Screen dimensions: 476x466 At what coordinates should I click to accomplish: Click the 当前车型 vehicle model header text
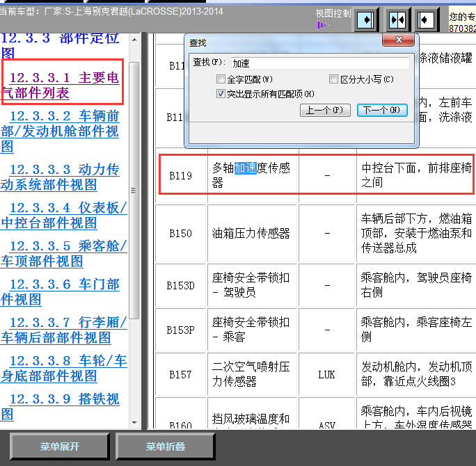coord(111,12)
